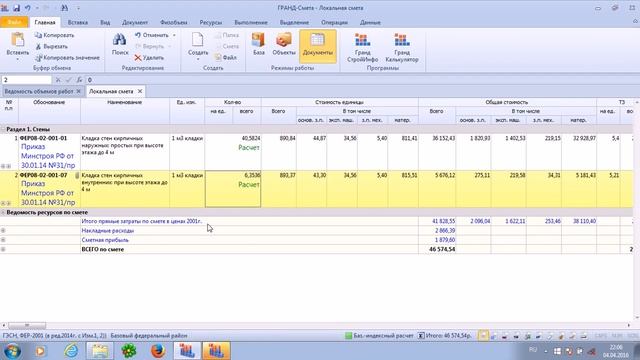This screenshot has height=360, width=640.
Task: Toggle the highlighted yellow status bar button
Action: (x=483, y=336)
